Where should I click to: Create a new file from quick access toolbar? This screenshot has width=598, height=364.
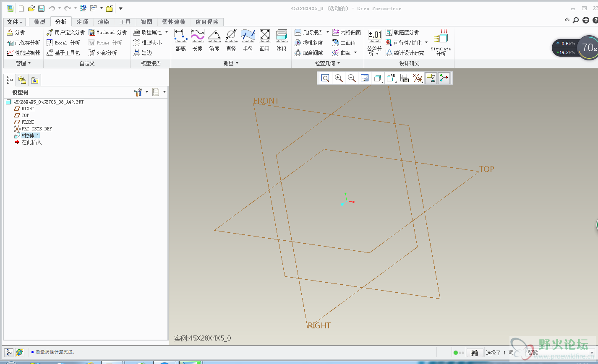(21, 8)
